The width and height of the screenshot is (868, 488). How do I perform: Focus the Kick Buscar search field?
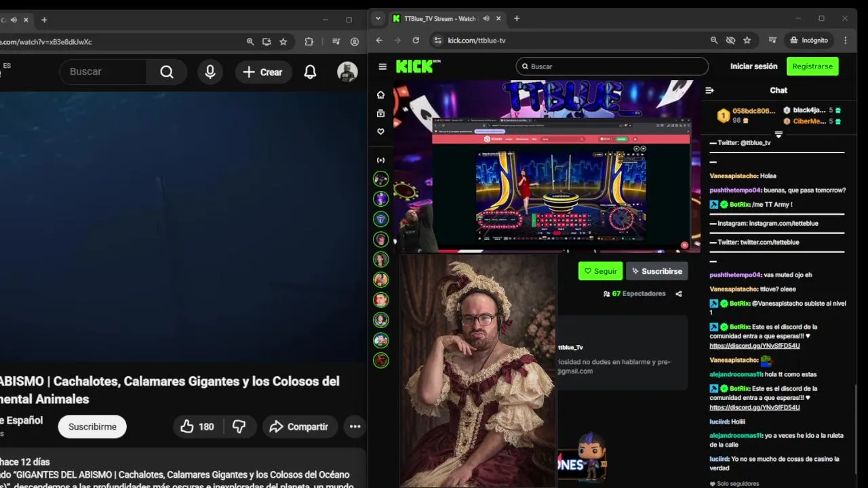pos(612,66)
